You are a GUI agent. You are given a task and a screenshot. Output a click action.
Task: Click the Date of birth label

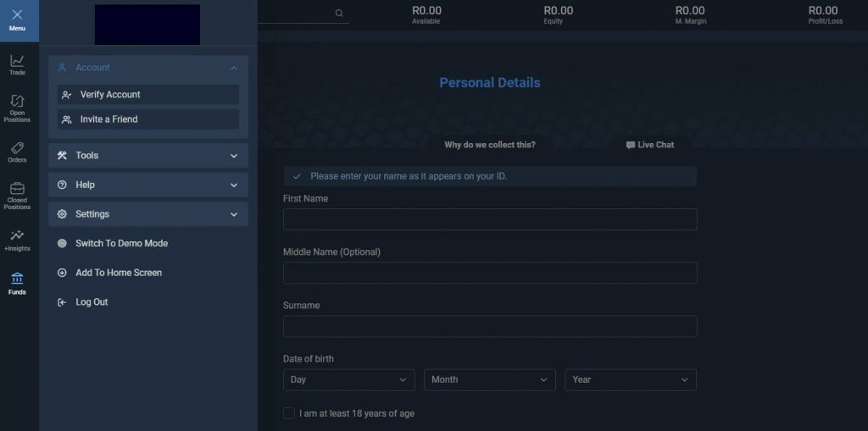pyautogui.click(x=309, y=359)
